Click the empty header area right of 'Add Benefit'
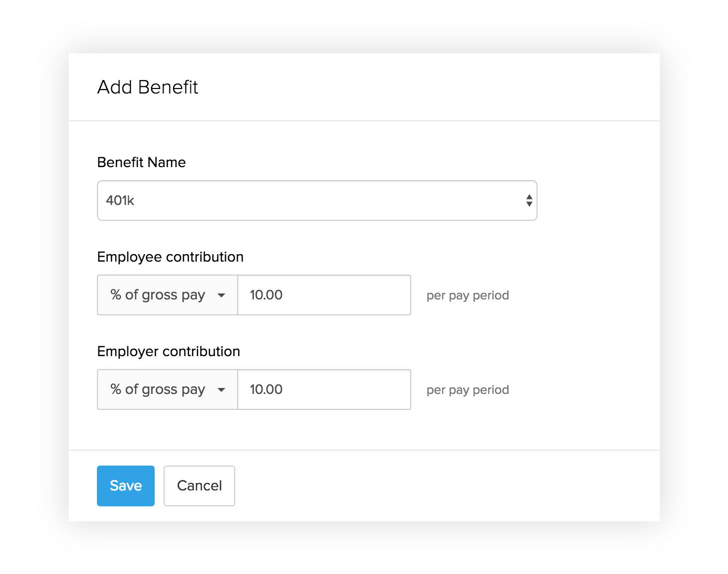728x574 pixels. pos(428,87)
